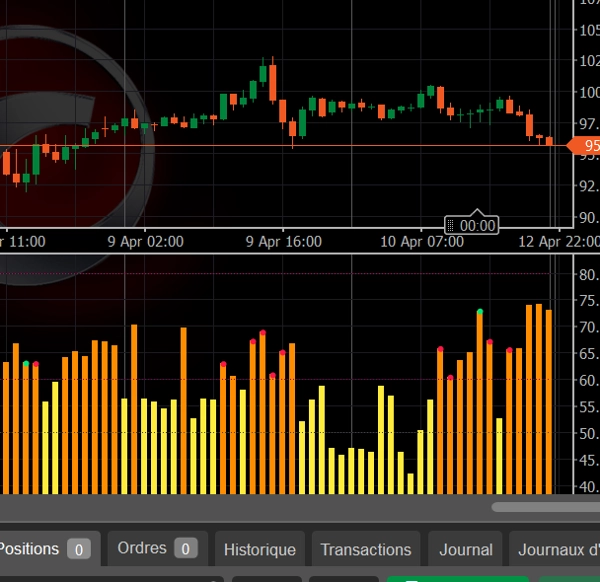
Task: Select the last candlestick at the chart's right edge
Action: click(548, 141)
